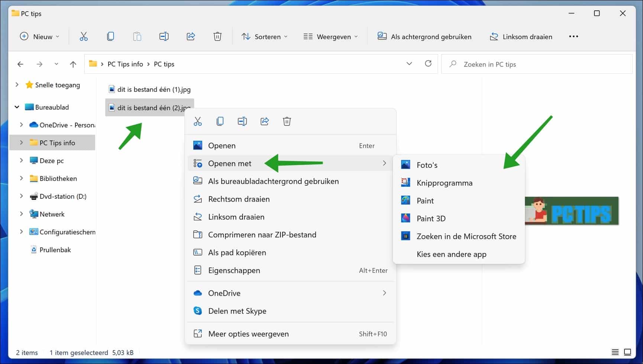Select Eigenschappen from the context menu

234,270
